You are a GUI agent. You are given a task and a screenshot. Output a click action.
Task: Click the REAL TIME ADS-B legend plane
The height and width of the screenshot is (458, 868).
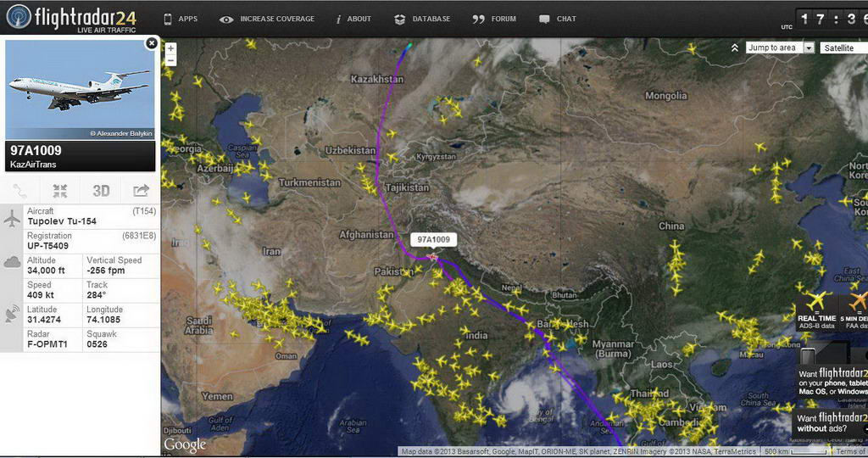(x=816, y=301)
